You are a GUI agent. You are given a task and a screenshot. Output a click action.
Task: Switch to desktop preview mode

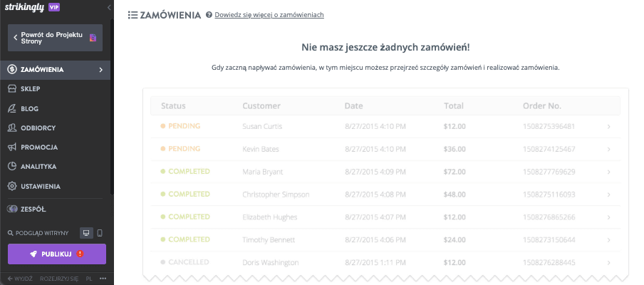[85, 233]
